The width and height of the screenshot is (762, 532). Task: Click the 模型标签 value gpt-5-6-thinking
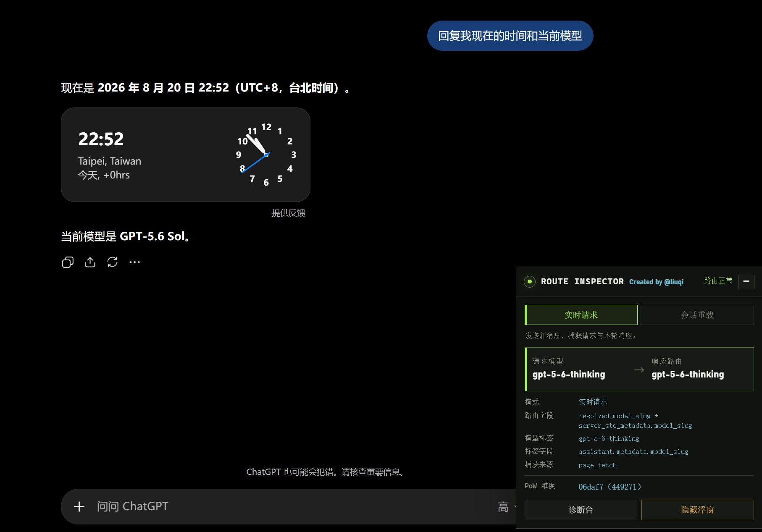609,439
